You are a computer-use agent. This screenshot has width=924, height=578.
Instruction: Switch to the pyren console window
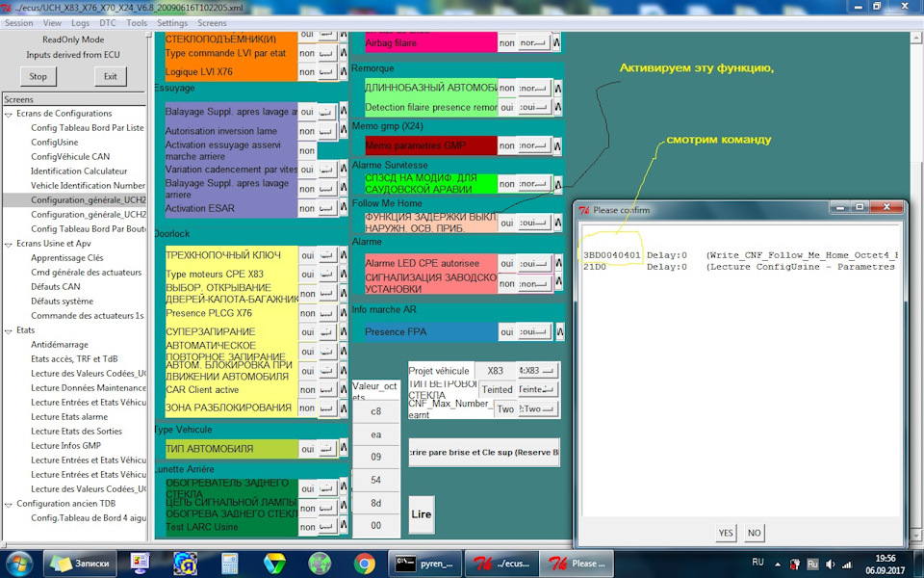[424, 564]
